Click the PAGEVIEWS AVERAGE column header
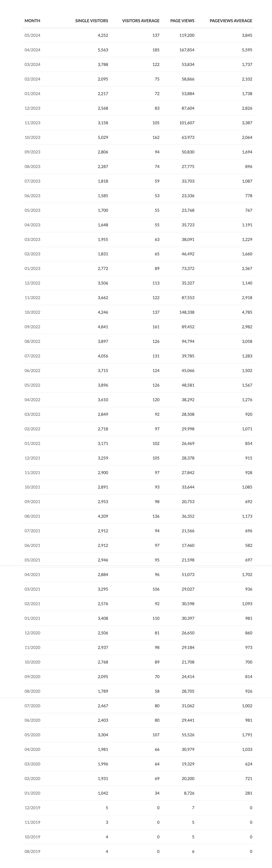 click(x=231, y=21)
